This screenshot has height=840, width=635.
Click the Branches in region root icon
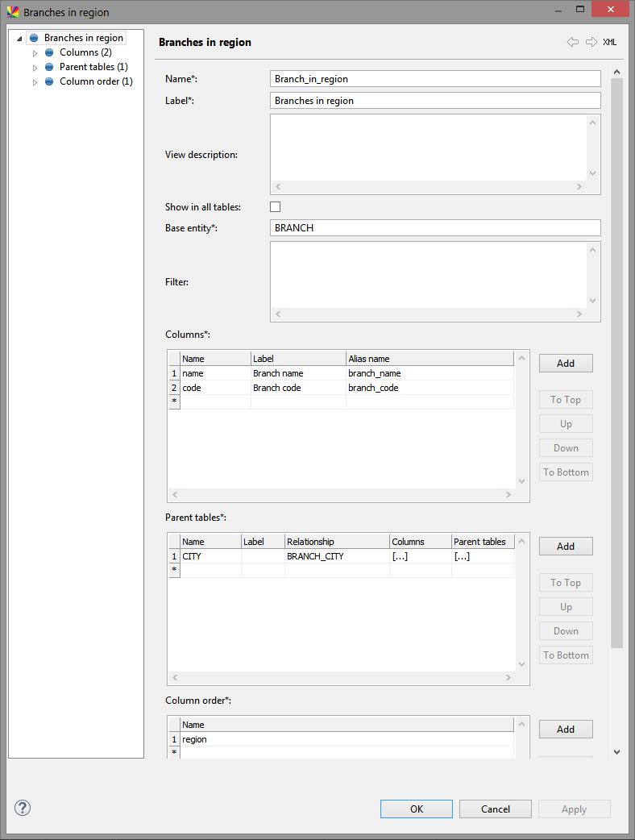pos(34,38)
